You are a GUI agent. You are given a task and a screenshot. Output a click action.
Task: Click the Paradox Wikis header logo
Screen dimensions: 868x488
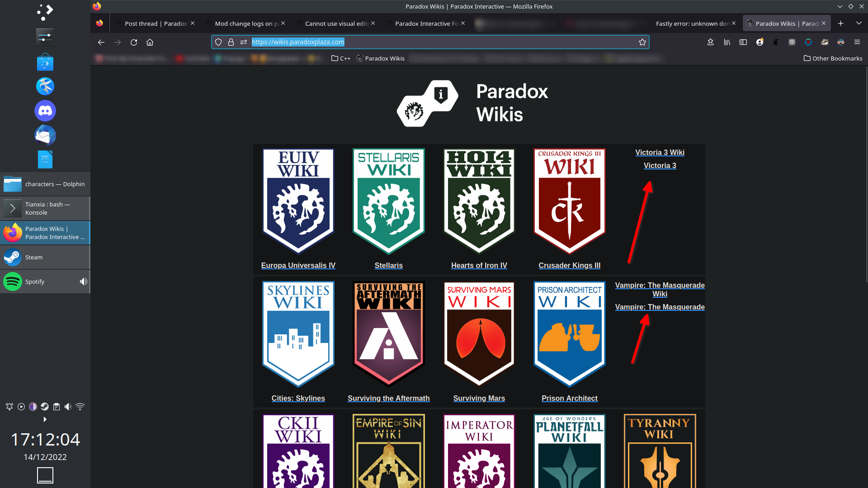tap(472, 103)
